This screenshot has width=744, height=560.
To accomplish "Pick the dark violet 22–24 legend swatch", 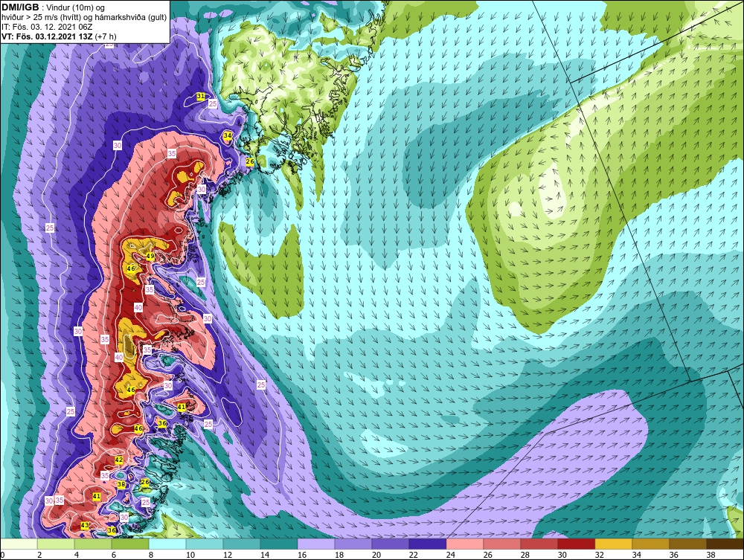I will point(428,544).
